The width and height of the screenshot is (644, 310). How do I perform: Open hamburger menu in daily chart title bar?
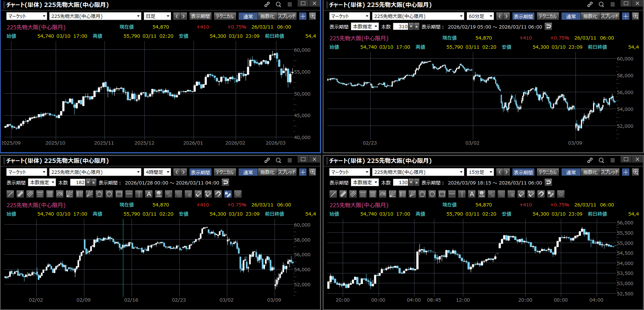click(x=290, y=4)
